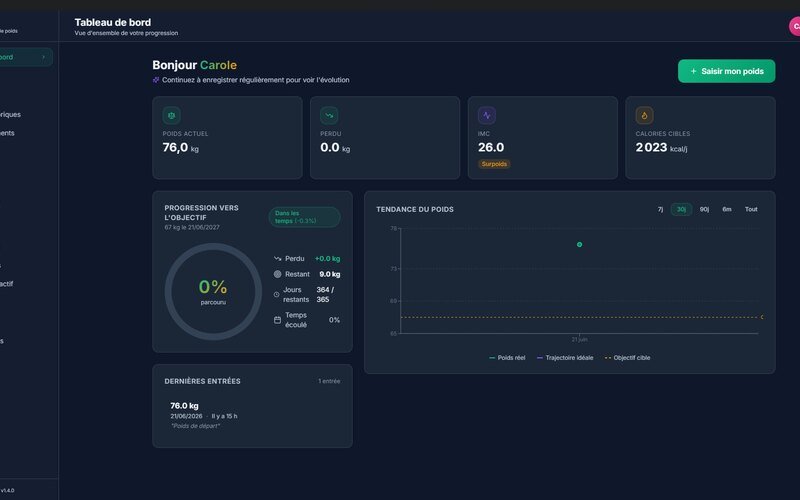Show the full history with Tout

pos(751,209)
